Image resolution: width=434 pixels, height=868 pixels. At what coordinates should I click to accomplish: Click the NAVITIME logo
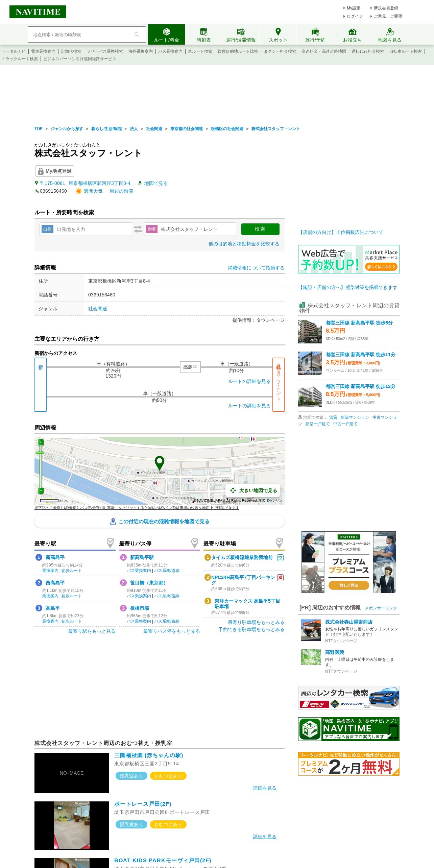[38, 12]
